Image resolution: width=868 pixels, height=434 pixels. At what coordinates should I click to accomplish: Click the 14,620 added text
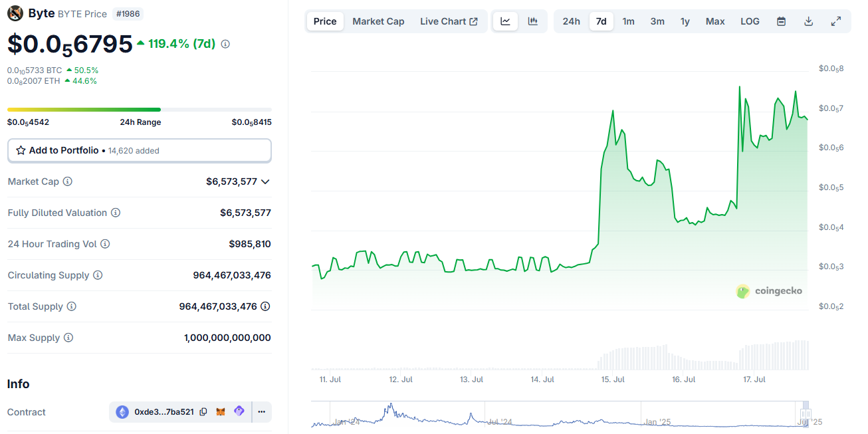pos(133,151)
